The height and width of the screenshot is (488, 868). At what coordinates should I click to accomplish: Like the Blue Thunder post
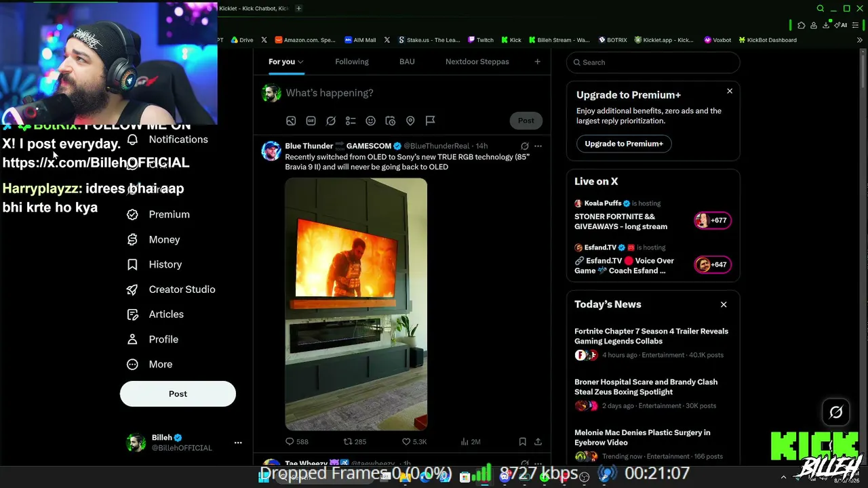click(x=414, y=442)
